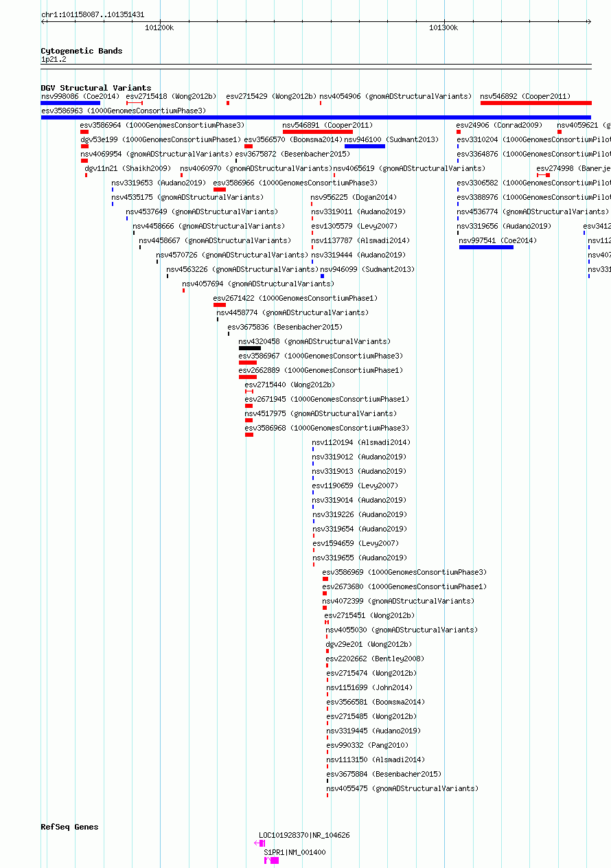This screenshot has height=868, width=611.
Task: Click the blue bar of nsv946100 (Sudmant2013)
Action: 365,146
